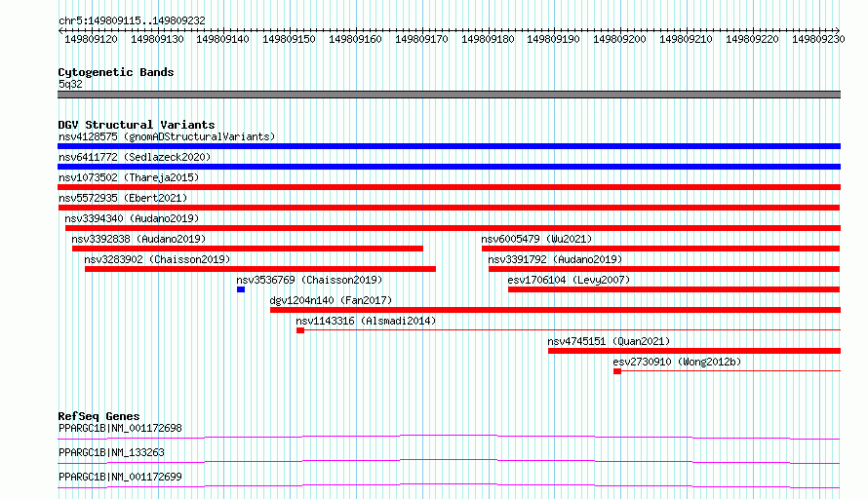Click esv2730910 (Wong2012b) label
The width and height of the screenshot is (868, 499).
click(x=677, y=362)
